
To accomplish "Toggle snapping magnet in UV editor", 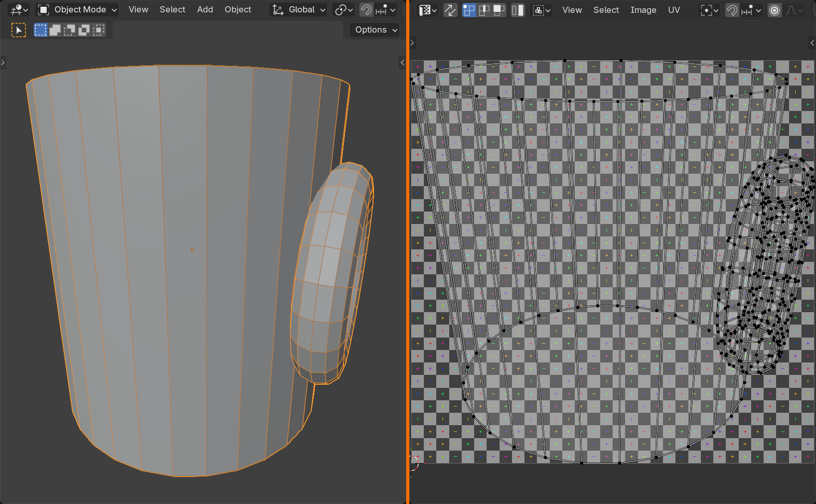I will pos(732,10).
